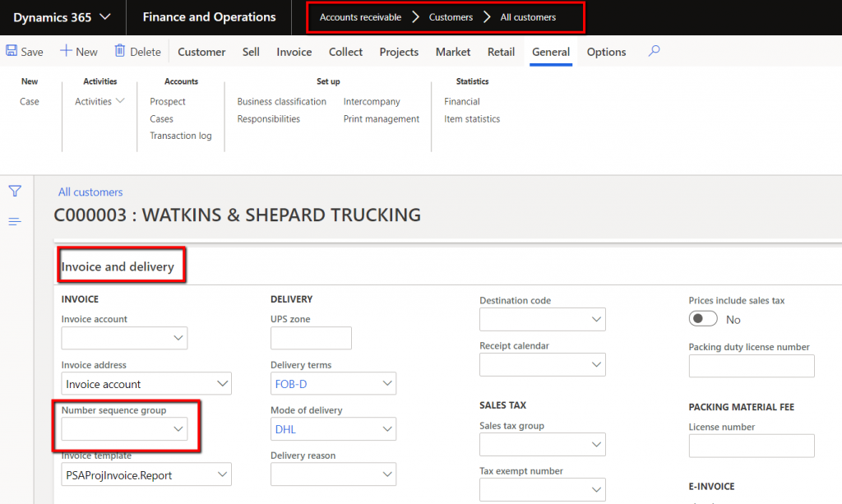Open the Retail tab
Screen dimensions: 842x504
[501, 51]
